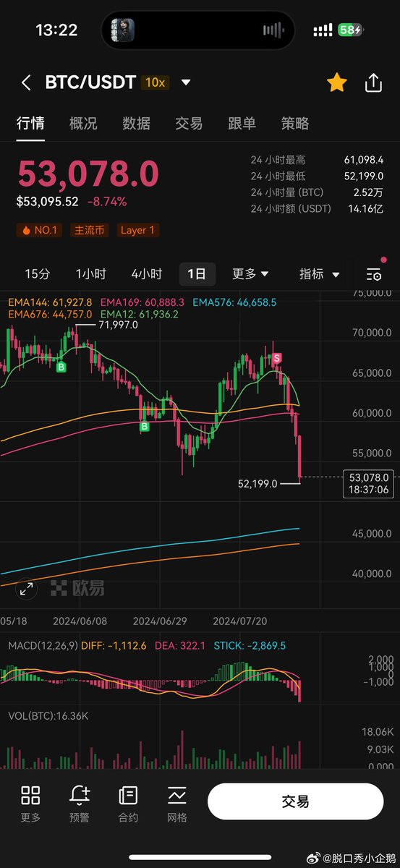This screenshot has width=400, height=868.
Task: Tap the current price label 53,078.0 on axis
Action: (369, 483)
